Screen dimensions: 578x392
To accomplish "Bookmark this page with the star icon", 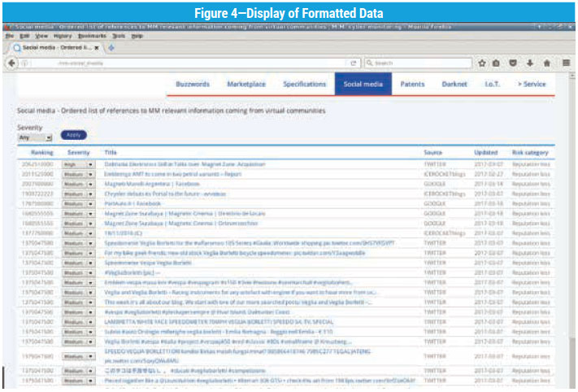I will [x=482, y=63].
